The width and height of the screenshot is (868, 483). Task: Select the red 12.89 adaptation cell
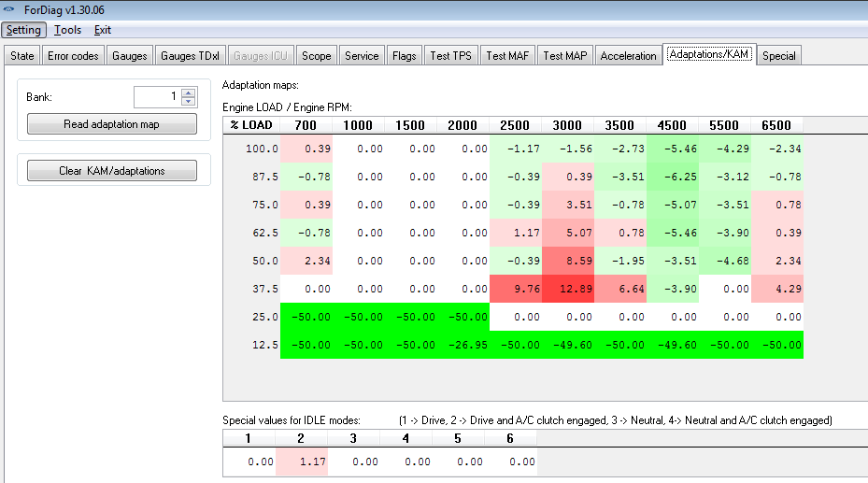coord(567,289)
